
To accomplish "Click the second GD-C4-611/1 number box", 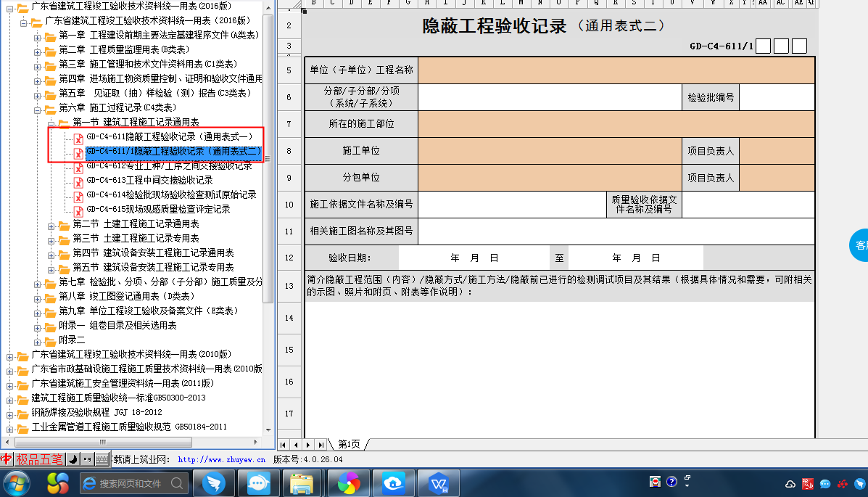I will coord(781,46).
